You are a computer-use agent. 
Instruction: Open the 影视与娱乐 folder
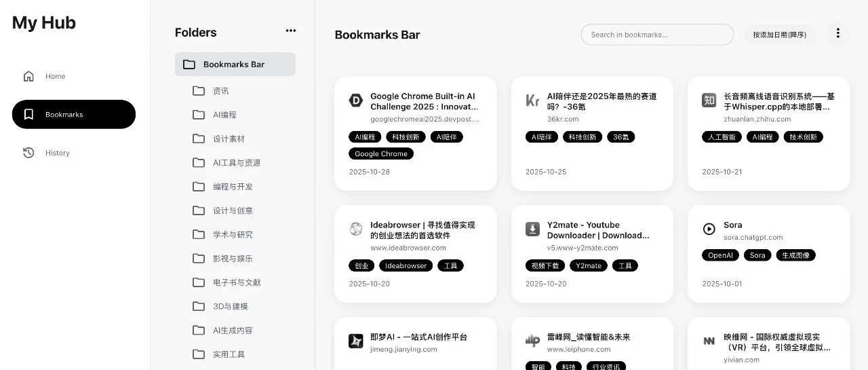tap(233, 259)
